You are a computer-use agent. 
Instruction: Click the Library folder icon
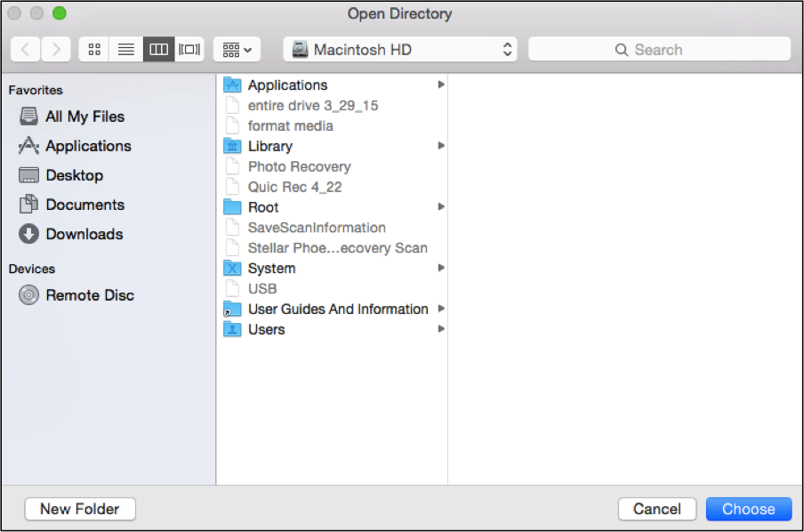(232, 146)
